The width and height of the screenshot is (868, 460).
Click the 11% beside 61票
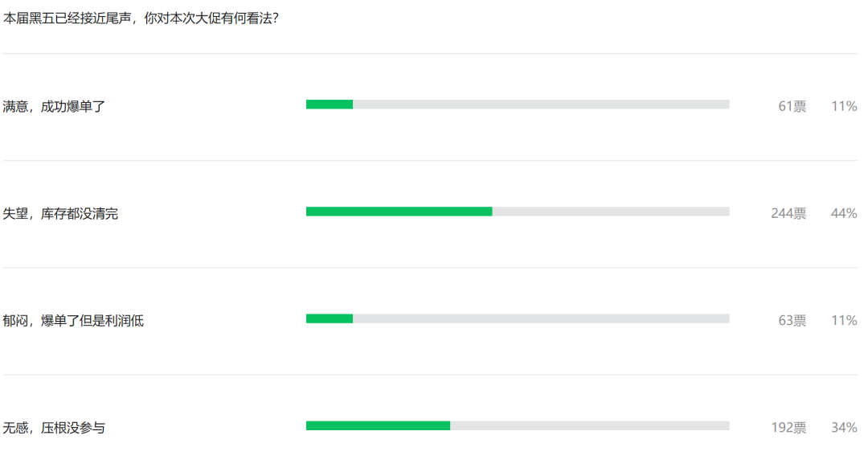pos(844,106)
